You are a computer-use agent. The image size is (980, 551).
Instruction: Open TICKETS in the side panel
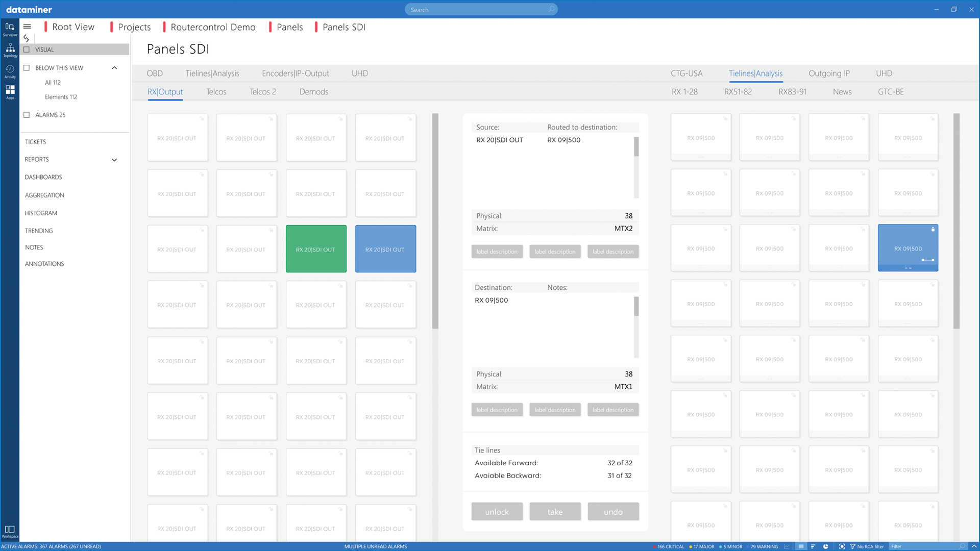pos(35,142)
